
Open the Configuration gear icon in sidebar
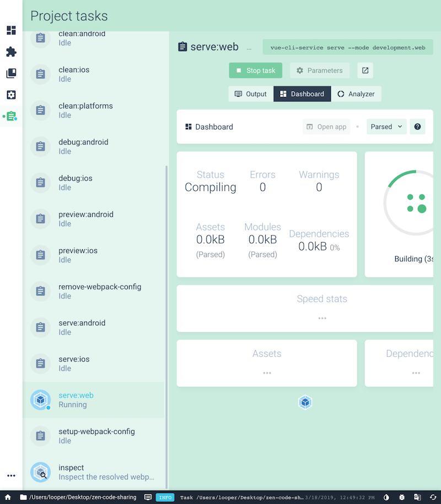point(11,95)
